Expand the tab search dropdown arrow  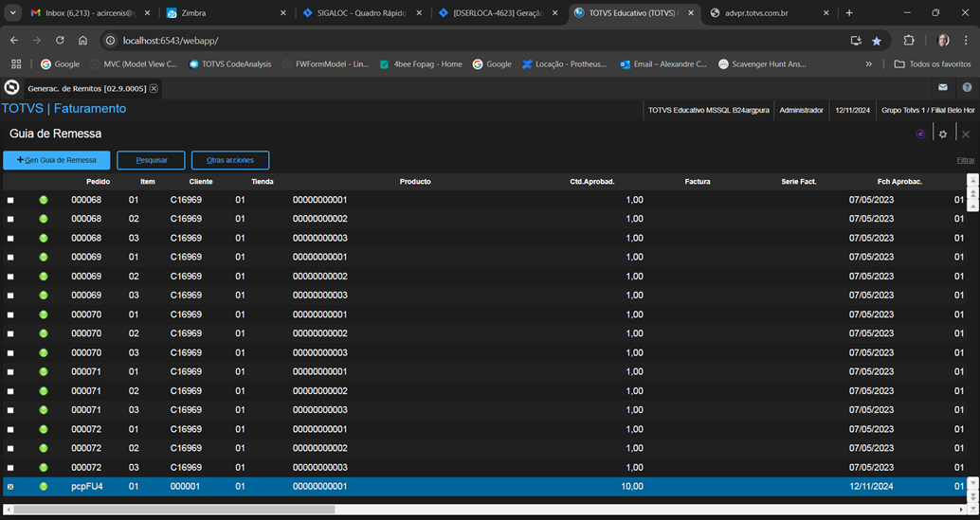coord(12,12)
